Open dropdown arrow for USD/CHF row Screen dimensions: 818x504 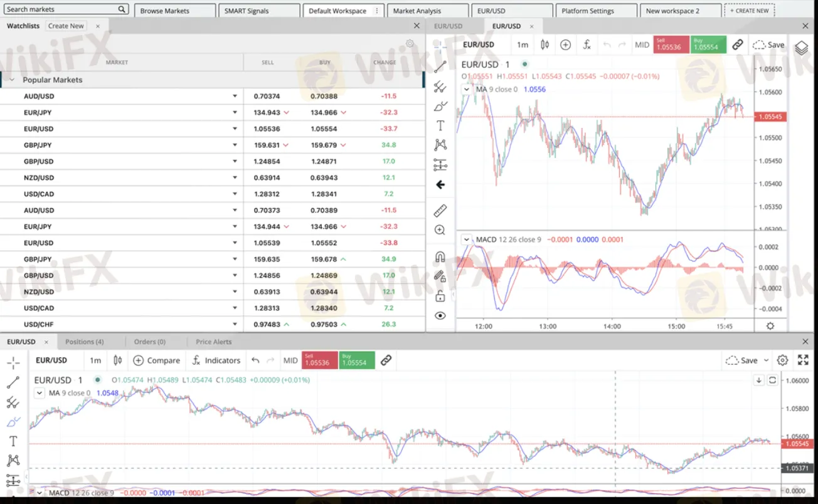click(235, 324)
